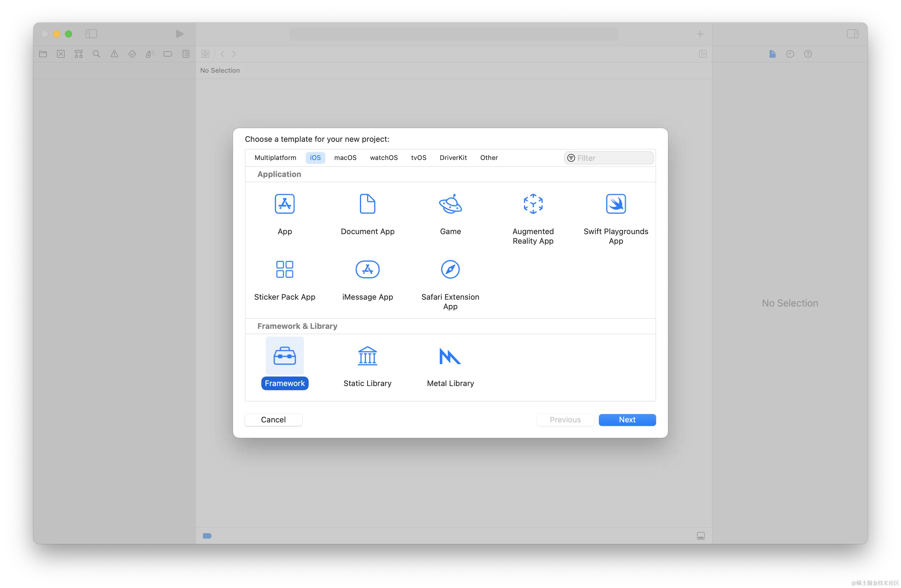901x588 pixels.
Task: Switch to the Multiplatform tab
Action: pyautogui.click(x=275, y=158)
